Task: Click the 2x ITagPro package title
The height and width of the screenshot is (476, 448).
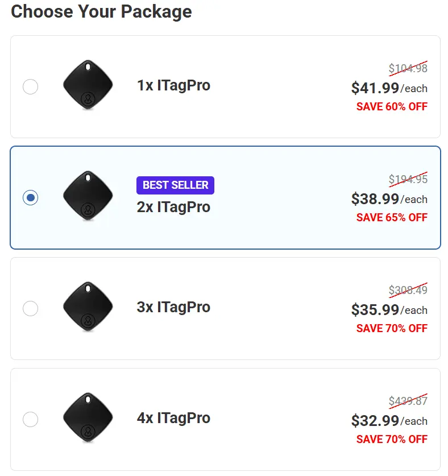Action: [174, 208]
